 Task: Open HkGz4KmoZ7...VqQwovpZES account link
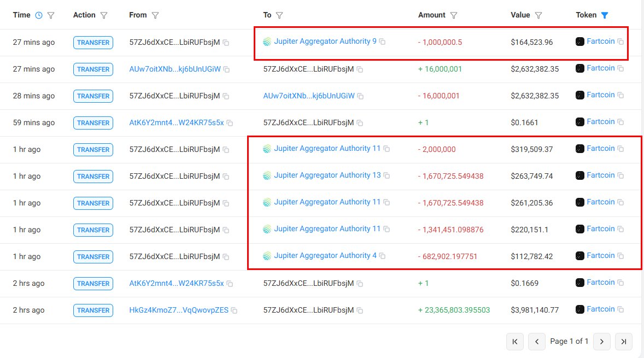pyautogui.click(x=179, y=310)
